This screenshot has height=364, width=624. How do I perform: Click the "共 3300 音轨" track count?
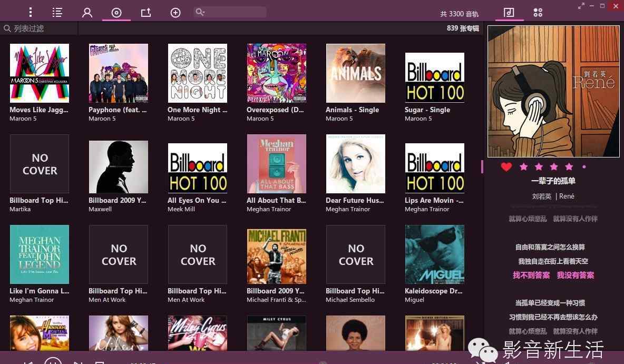click(459, 14)
